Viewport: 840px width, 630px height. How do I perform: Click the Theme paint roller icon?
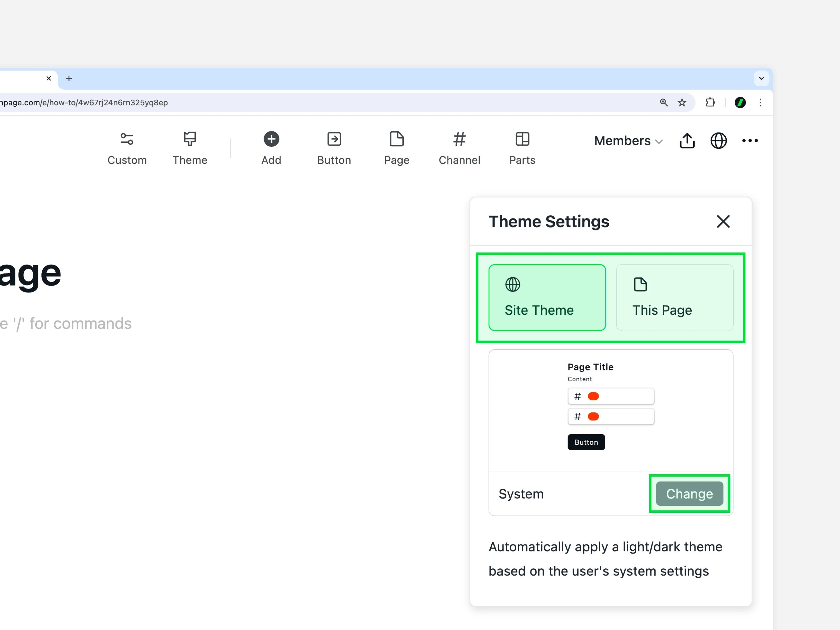coord(190,139)
